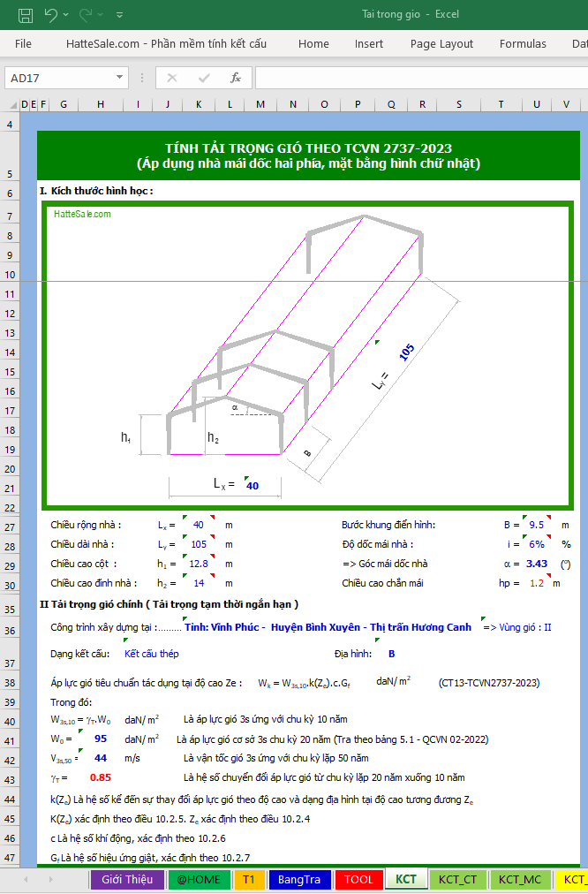588x894 pixels.
Task: Select the Ly cell with value 105
Action: pyautogui.click(x=199, y=544)
